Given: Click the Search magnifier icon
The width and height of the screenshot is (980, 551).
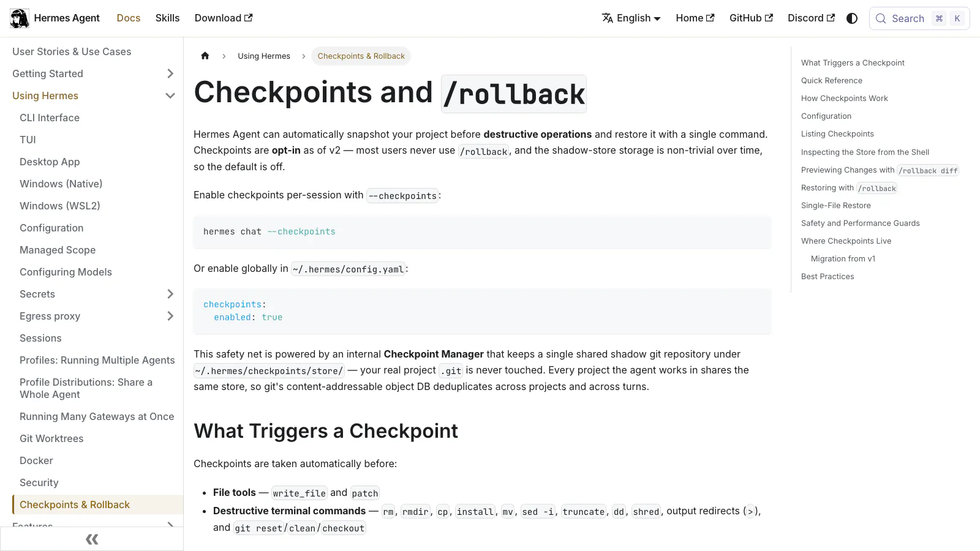Looking at the screenshot, I should [881, 18].
